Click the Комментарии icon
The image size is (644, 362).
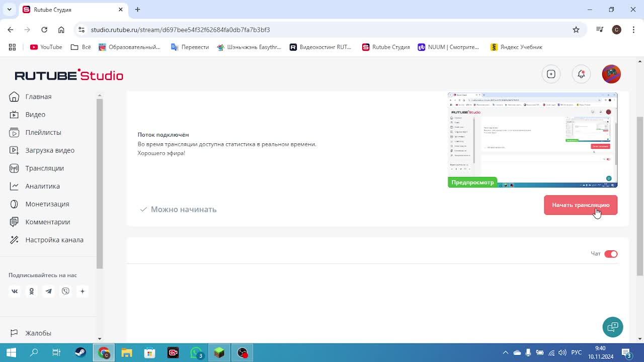click(x=15, y=222)
